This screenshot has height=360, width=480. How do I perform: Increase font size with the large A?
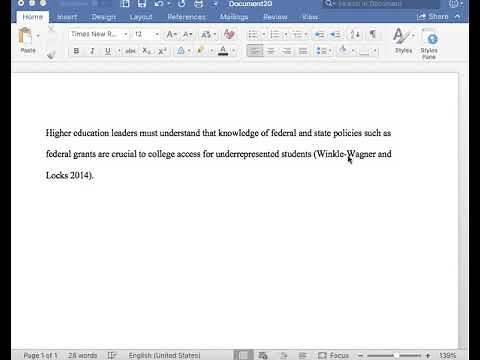[x=171, y=34]
